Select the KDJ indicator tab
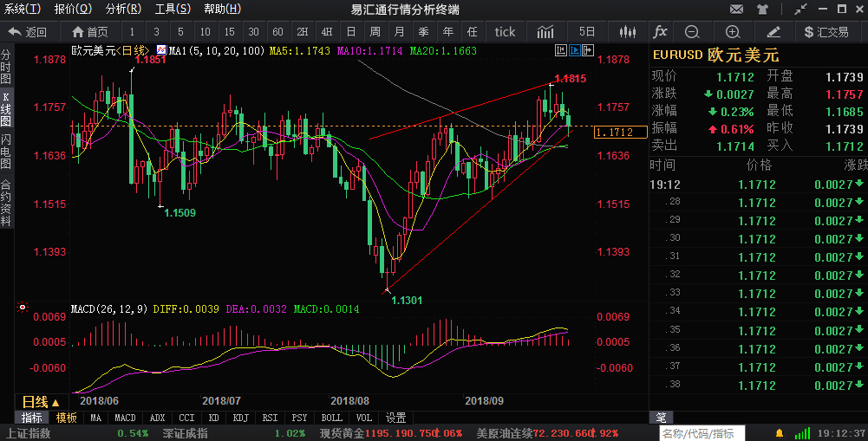Viewport: 868px width, 441px height. pyautogui.click(x=240, y=418)
